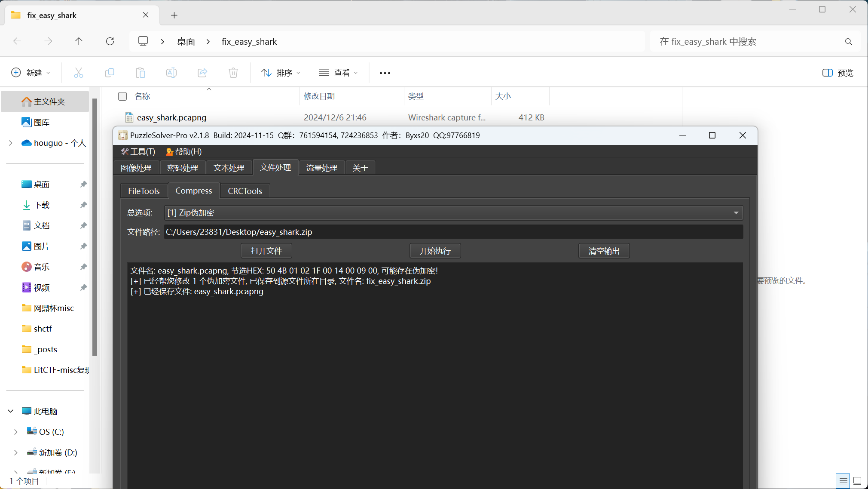The height and width of the screenshot is (489, 868).
Task: Sort by the 大小 column header
Action: [503, 96]
